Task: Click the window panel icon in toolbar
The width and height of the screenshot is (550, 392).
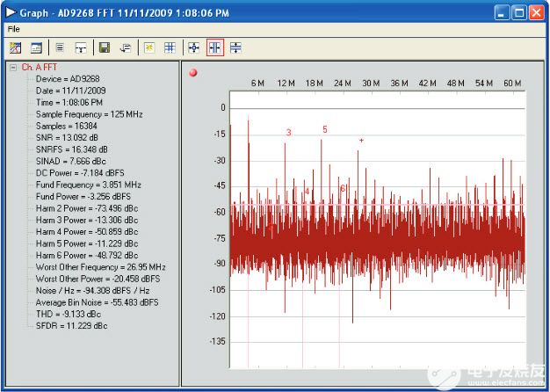Action: pyautogui.click(x=36, y=47)
